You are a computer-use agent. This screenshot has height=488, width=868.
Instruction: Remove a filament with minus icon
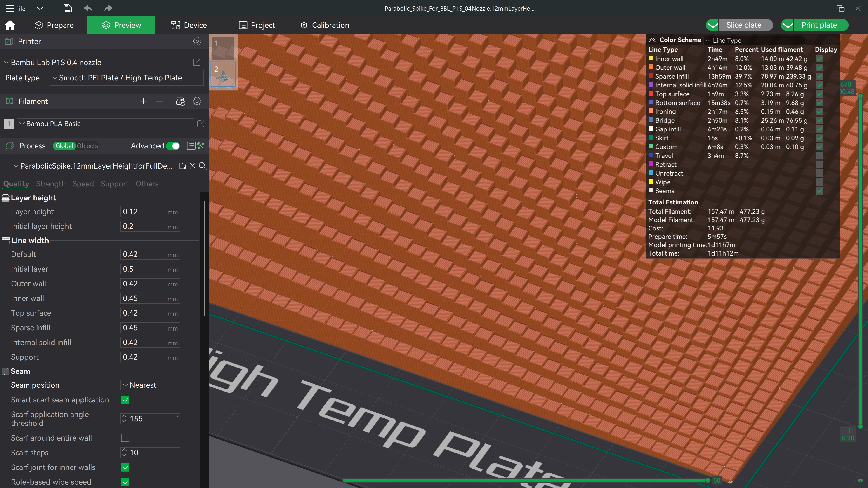tap(159, 101)
